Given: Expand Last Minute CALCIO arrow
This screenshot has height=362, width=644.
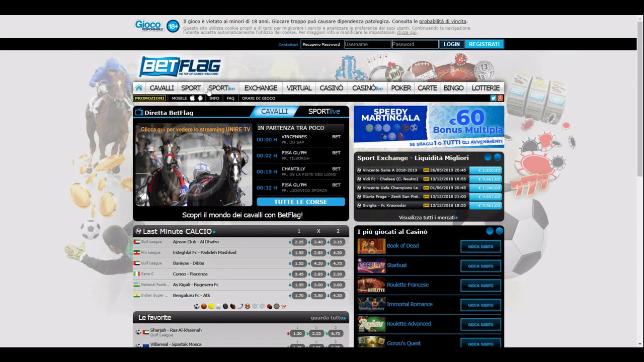Looking at the screenshot, I should click(x=214, y=232).
